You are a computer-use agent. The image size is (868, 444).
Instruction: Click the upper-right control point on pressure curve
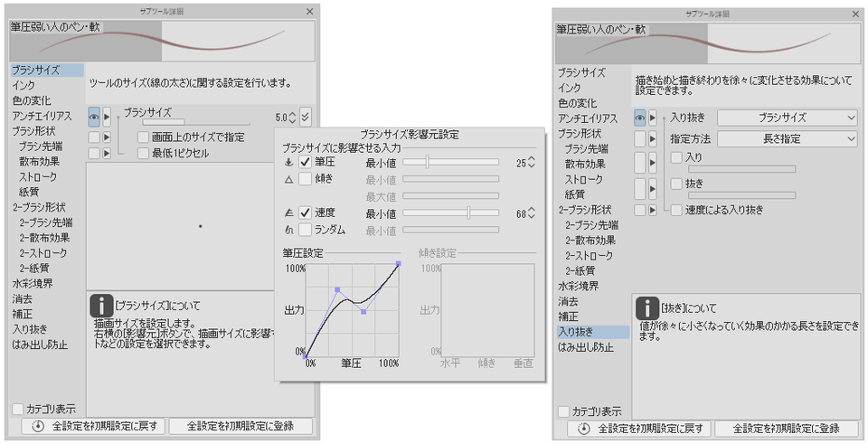tap(399, 264)
